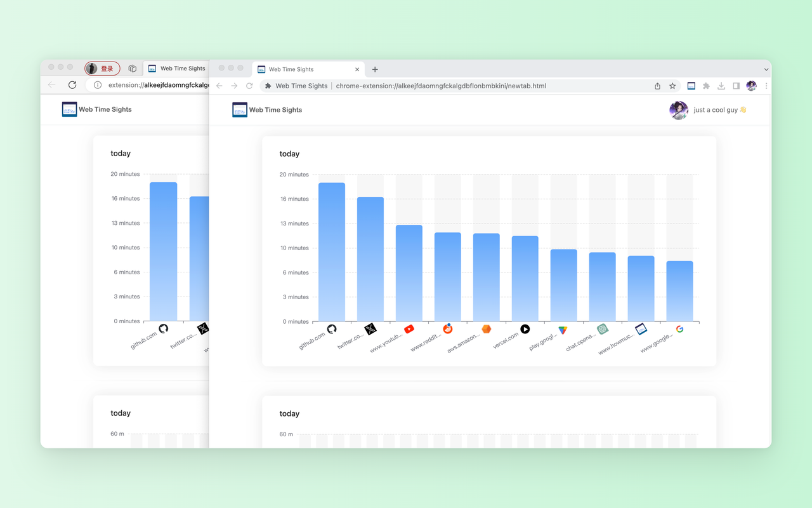Image resolution: width=812 pixels, height=508 pixels.
Task: Click 'vercel.com' axis label in front chart
Action: (506, 341)
